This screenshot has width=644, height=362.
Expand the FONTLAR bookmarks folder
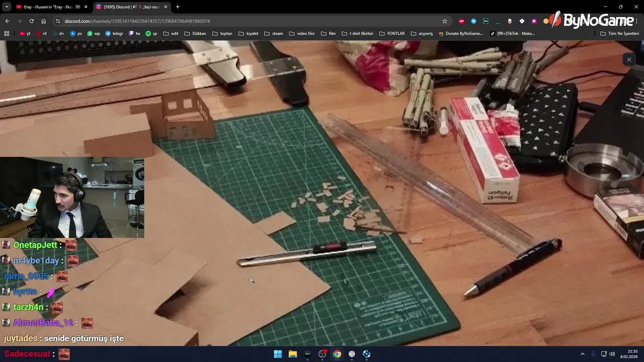click(392, 34)
